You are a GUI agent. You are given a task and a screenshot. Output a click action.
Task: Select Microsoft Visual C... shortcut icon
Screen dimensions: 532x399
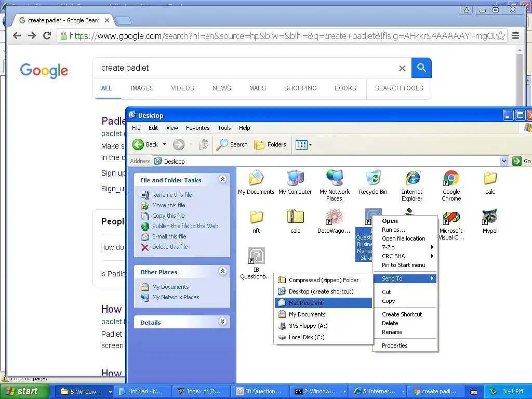tap(451, 224)
